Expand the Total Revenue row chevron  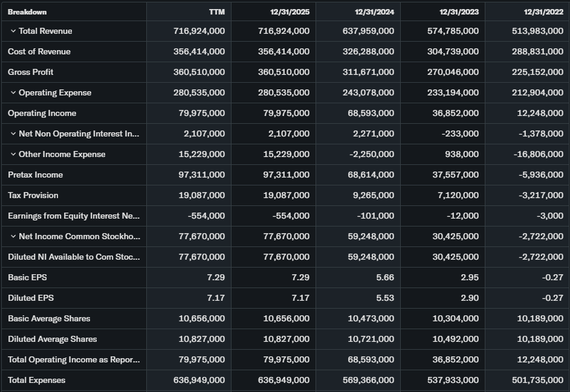(x=13, y=31)
